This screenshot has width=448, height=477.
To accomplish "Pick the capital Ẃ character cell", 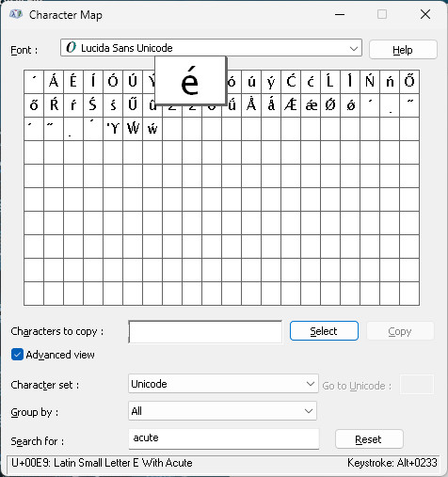I will [x=133, y=129].
